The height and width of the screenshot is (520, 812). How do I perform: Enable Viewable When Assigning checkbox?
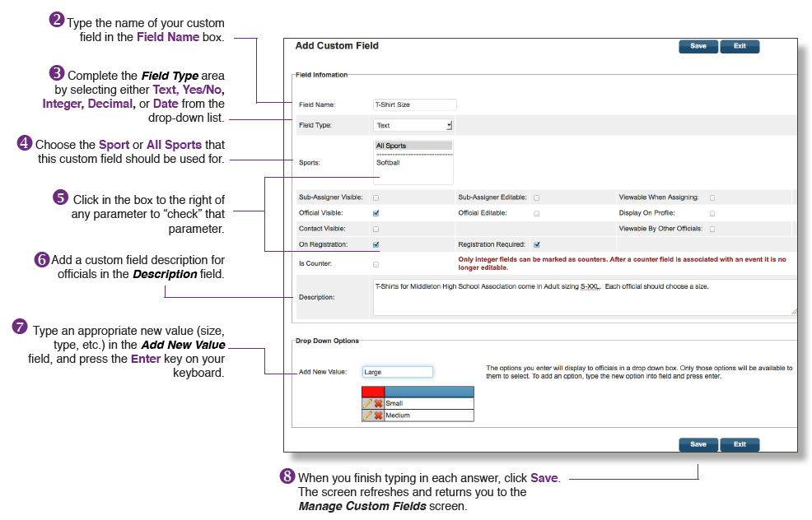[712, 197]
